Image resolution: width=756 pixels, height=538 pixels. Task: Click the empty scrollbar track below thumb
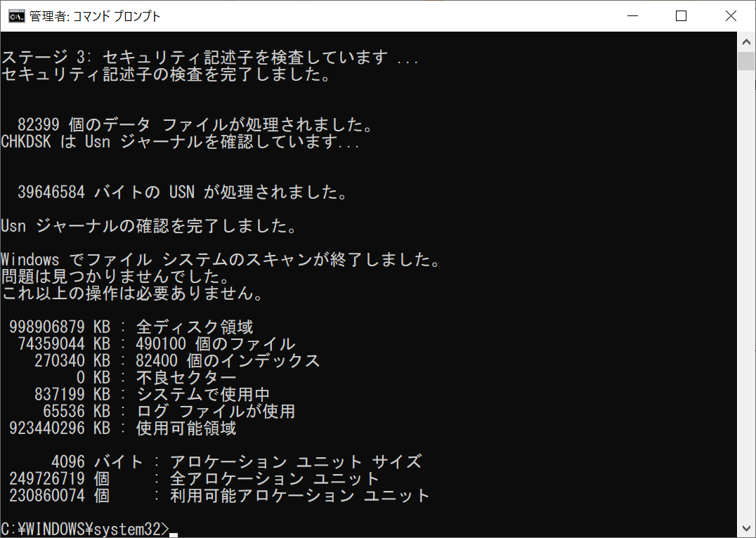[x=746, y=294]
